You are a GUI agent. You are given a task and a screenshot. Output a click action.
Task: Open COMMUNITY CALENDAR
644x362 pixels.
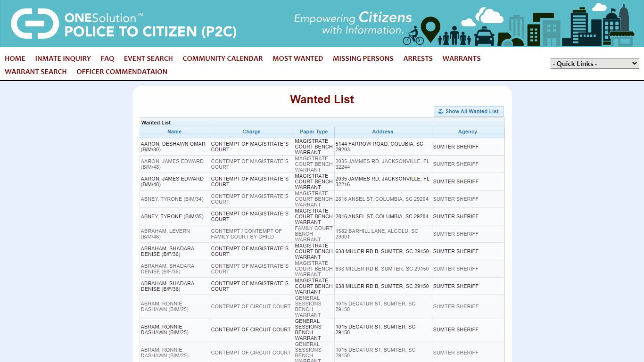(x=223, y=58)
